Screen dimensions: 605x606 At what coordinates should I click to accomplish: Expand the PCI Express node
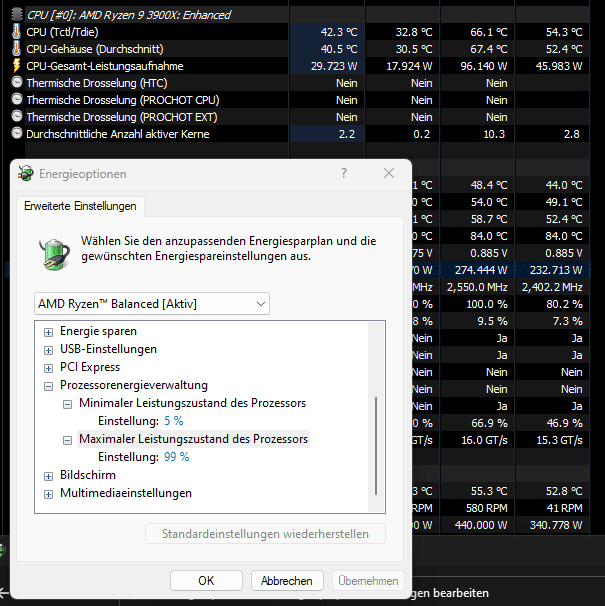click(48, 368)
